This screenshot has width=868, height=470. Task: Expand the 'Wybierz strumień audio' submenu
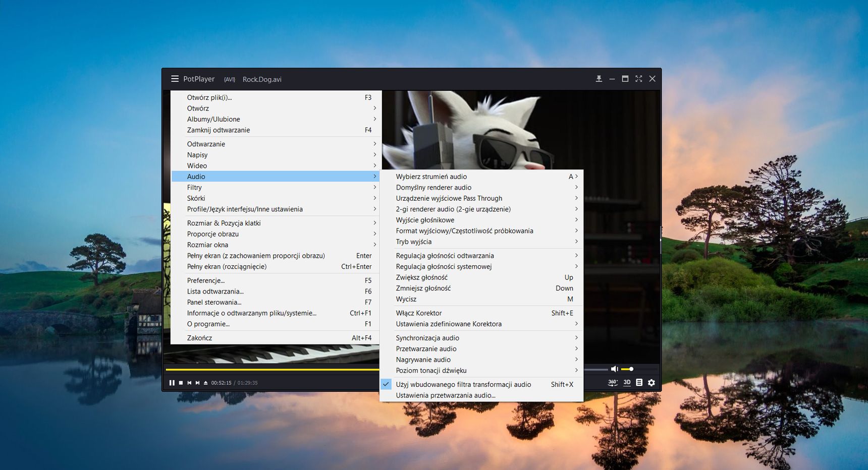click(x=431, y=177)
